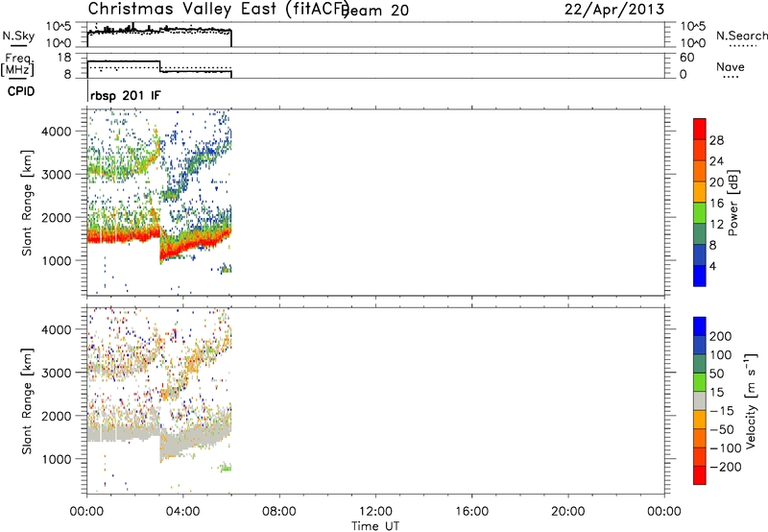This screenshot has height=532, width=768.
Task: Click the 'rbsp 201 IF' CPID text
Action: click(126, 95)
